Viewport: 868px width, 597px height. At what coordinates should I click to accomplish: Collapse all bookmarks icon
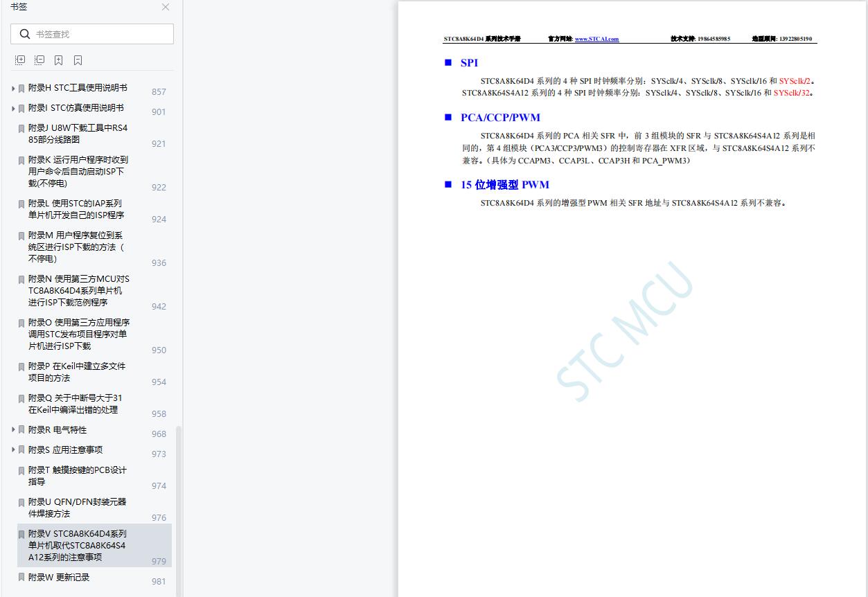pyautogui.click(x=39, y=60)
